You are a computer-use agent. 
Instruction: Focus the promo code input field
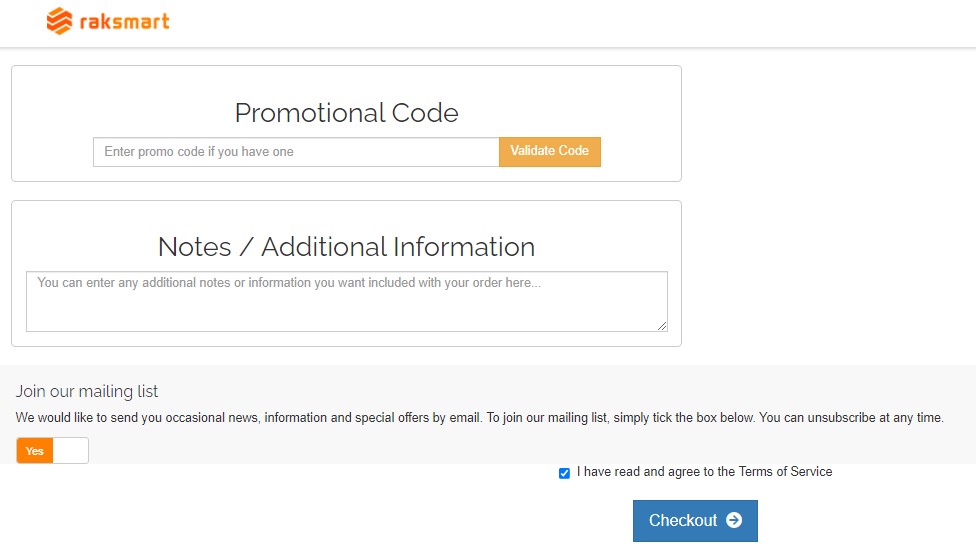(296, 152)
